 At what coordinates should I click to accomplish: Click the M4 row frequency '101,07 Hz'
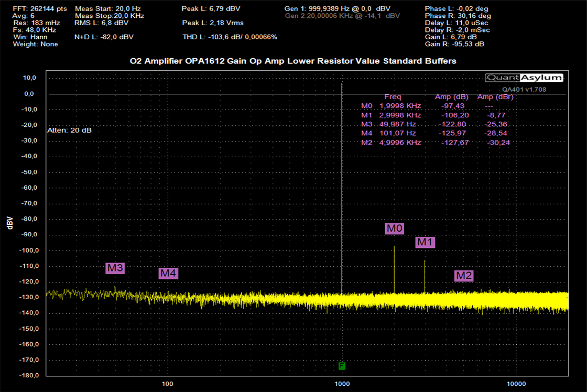(x=398, y=133)
